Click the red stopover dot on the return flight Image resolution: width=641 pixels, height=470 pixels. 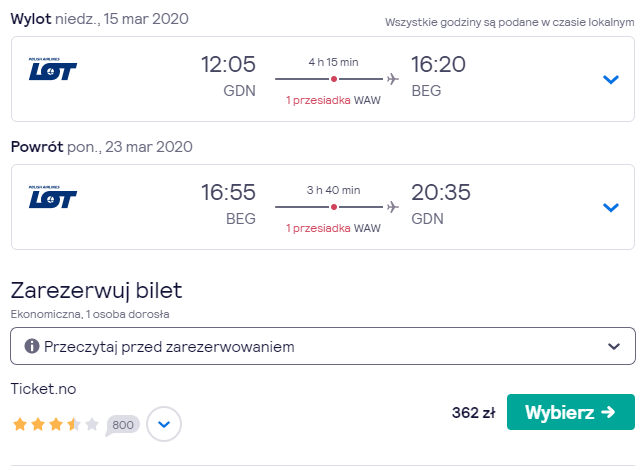coord(334,207)
